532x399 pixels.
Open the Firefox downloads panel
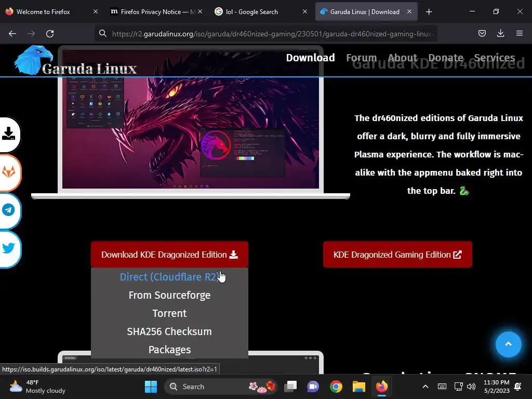tap(500, 33)
